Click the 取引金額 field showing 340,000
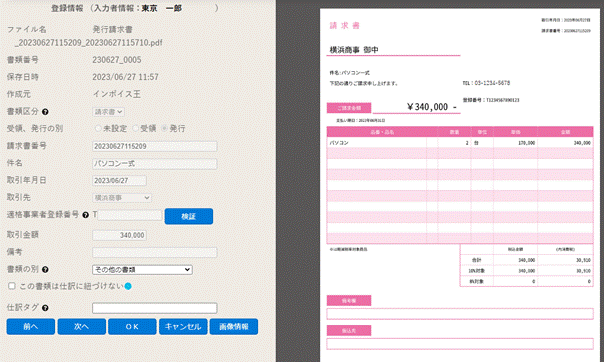The image size is (604, 362). pyautogui.click(x=119, y=235)
